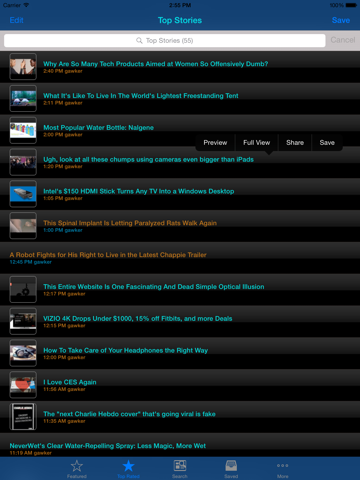This screenshot has height=480, width=360.
Task: Open thumbnail for Tech Products Aimed at Women story
Action: coord(23,67)
